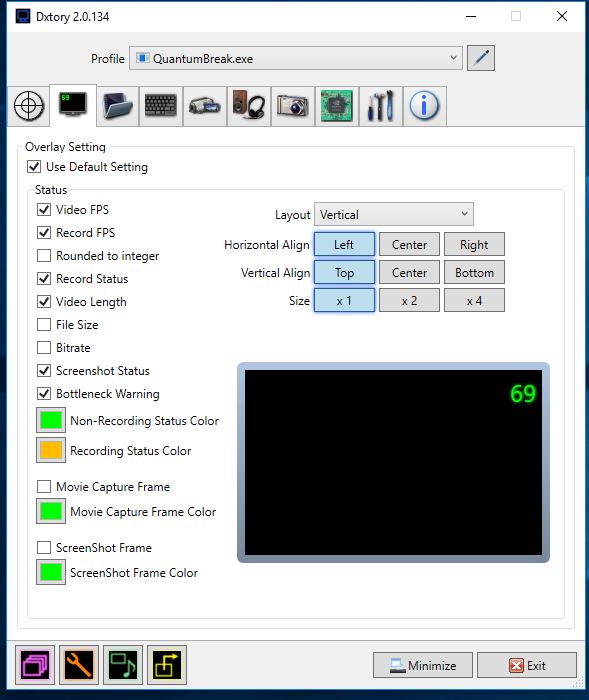Viewport: 589px width, 700px height.
Task: Expand the Profile QuantumBreak.exe dropdown
Action: click(x=296, y=58)
